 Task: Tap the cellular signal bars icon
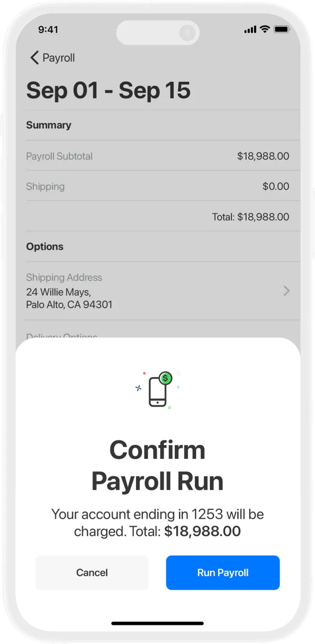(x=251, y=29)
